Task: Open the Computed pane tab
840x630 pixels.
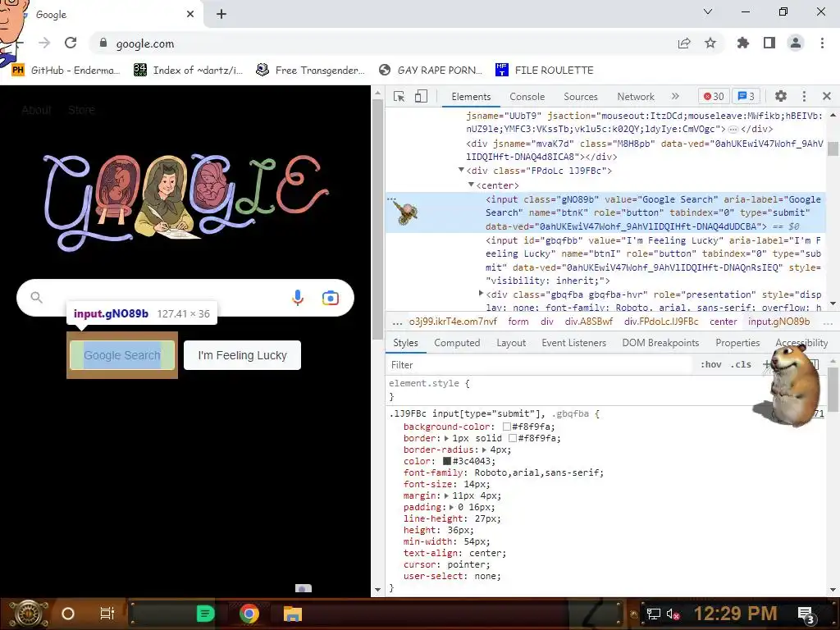Action: [x=457, y=343]
